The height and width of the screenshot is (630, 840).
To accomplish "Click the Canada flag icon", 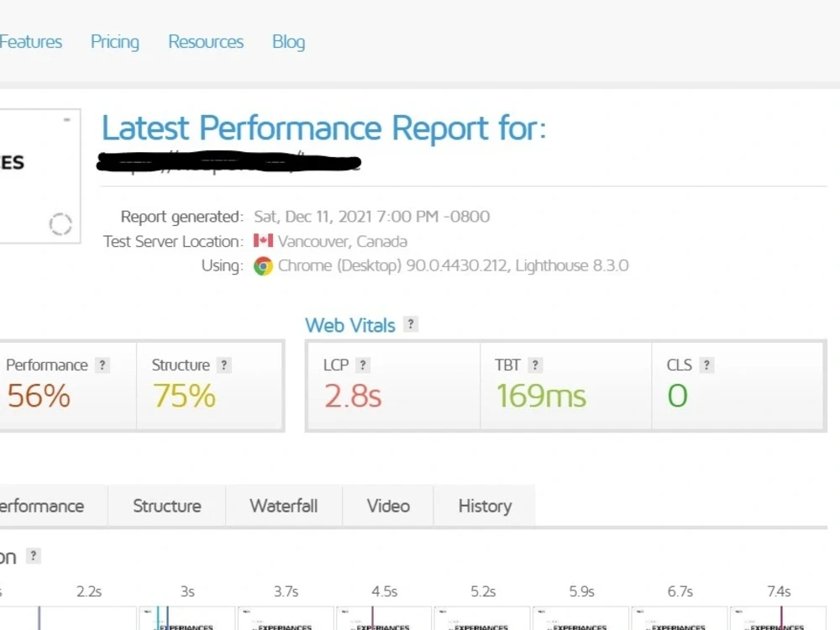I will pos(263,240).
